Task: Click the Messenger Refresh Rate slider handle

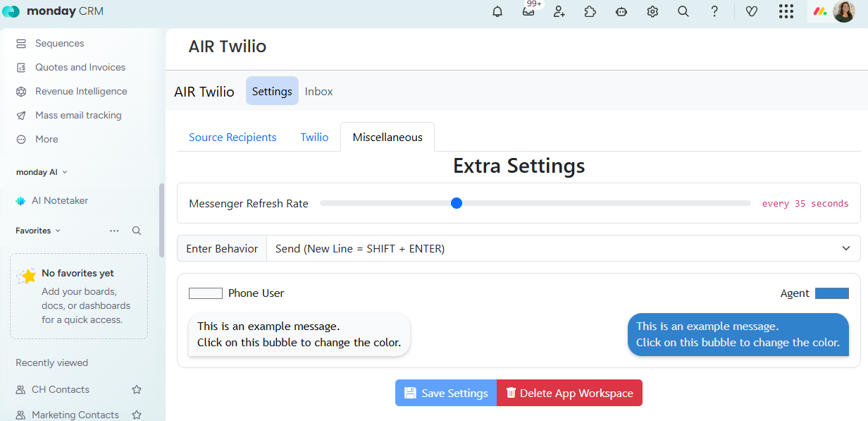Action: [457, 203]
